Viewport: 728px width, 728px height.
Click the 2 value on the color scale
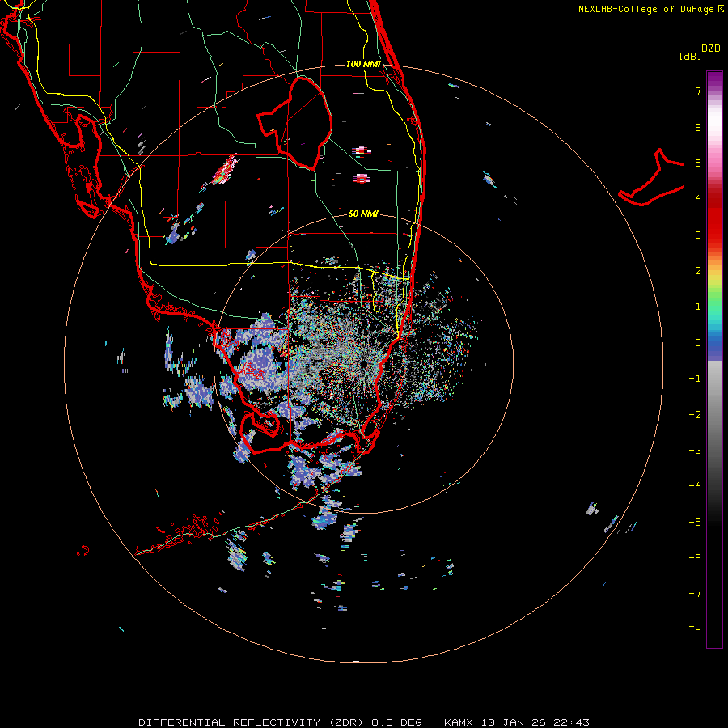point(698,271)
